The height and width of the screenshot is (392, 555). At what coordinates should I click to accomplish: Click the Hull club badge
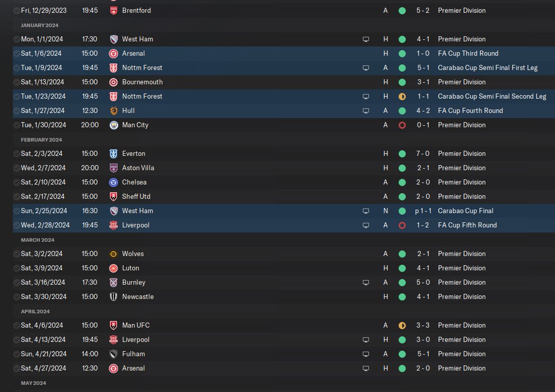pyautogui.click(x=113, y=111)
